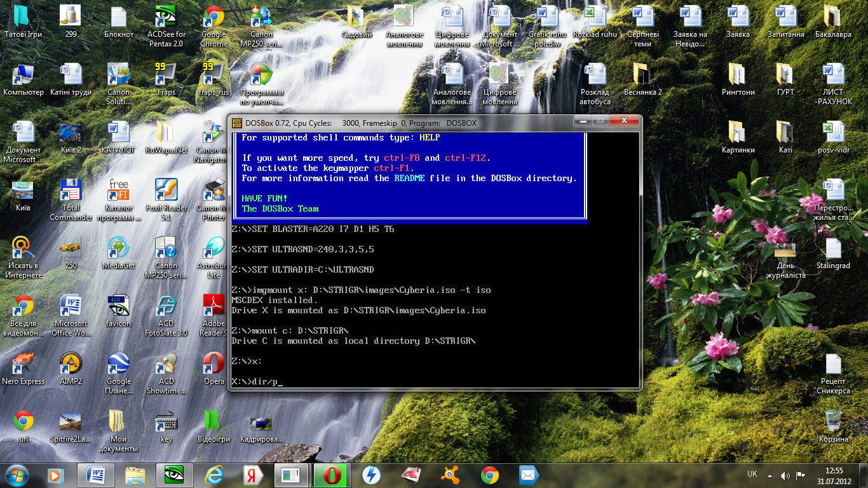Open the Блокнот desktop shortcut
This screenshot has height=488, width=868.
click(118, 22)
